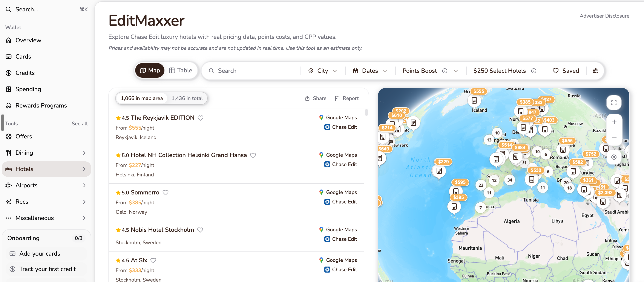Screen dimensions: 644x282
Task: Show 1,436 hotels in total
Action: pyautogui.click(x=187, y=98)
